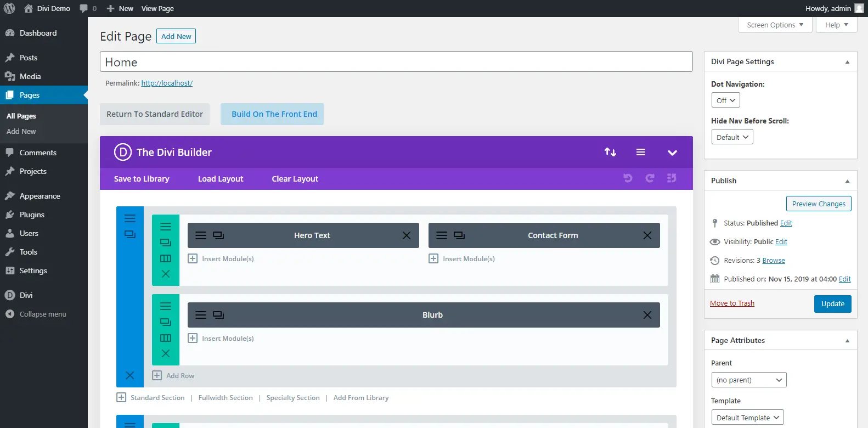Image resolution: width=868 pixels, height=428 pixels.
Task: Open Dot Navigation dropdown
Action: click(x=726, y=100)
